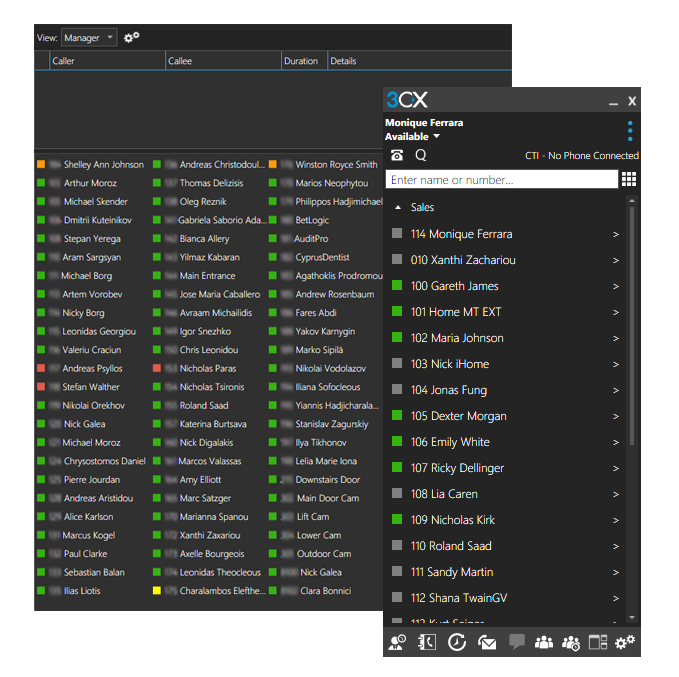Open call history clock icon
The image size is (679, 677).
coord(457,643)
